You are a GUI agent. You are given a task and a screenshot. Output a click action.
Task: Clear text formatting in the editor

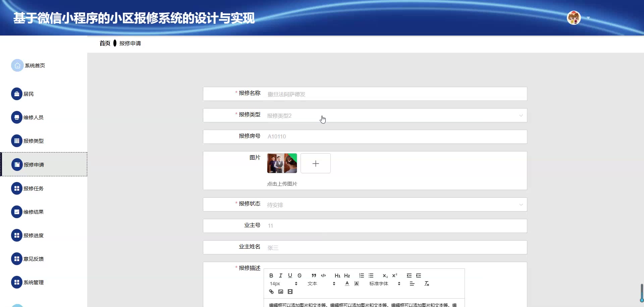(427, 284)
